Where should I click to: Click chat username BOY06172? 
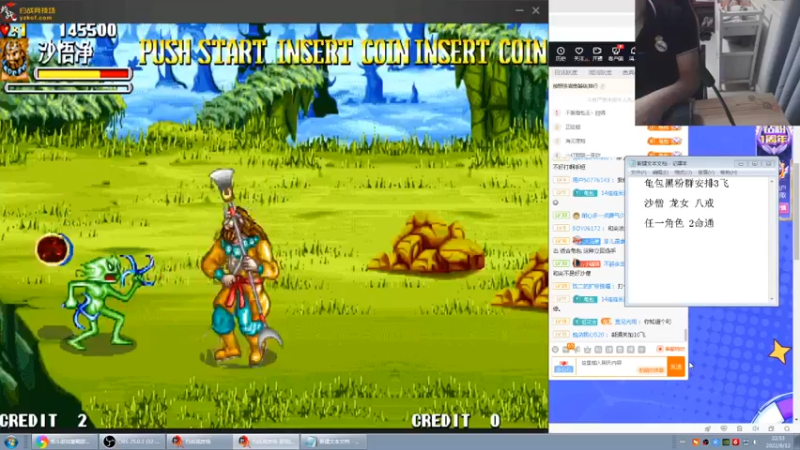584,228
